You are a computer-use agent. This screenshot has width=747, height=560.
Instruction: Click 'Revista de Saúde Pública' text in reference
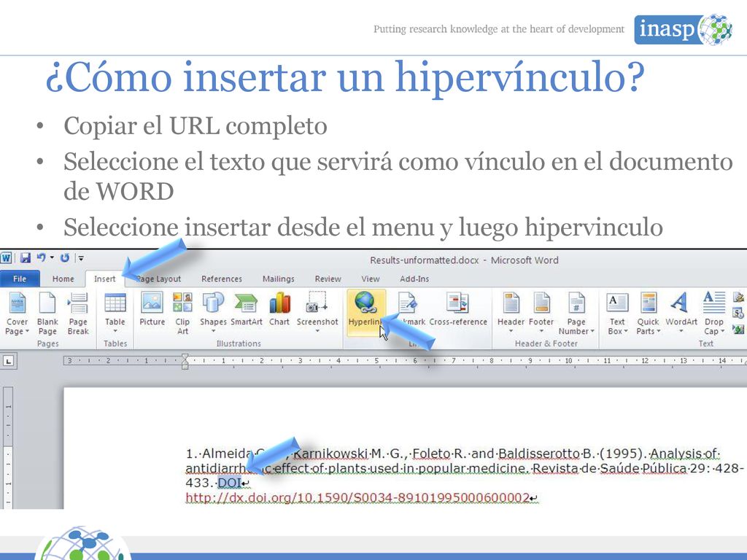[610, 468]
